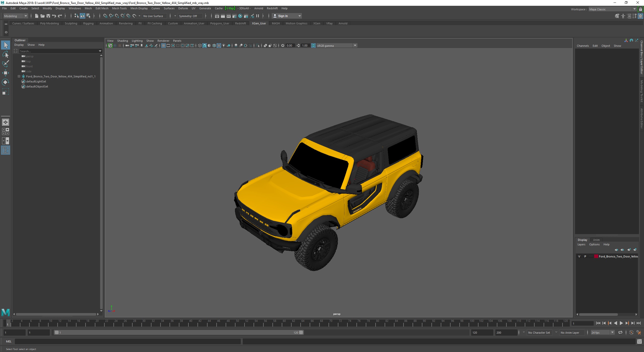The image size is (644, 352).
Task: Open animation preferences running-man icon
Action: pos(639,332)
